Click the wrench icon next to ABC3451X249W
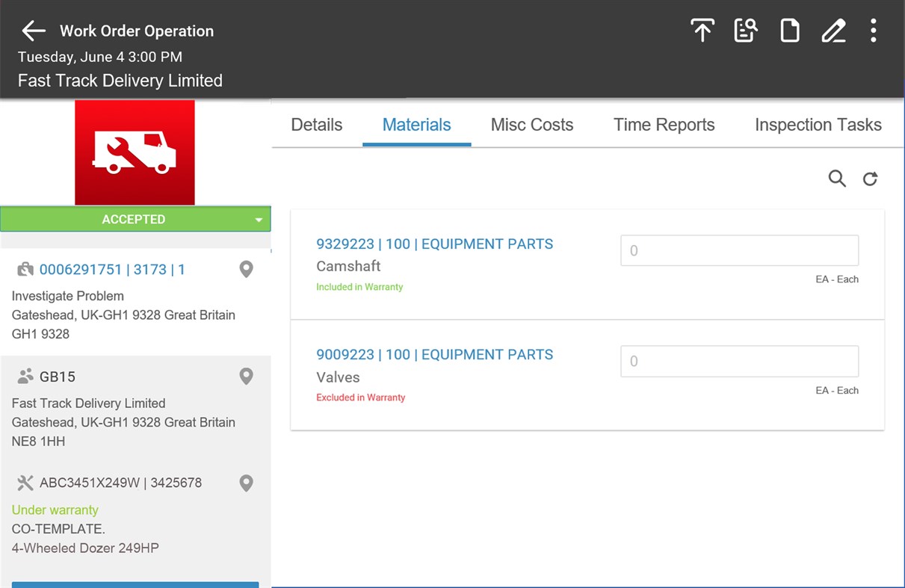 (25, 483)
